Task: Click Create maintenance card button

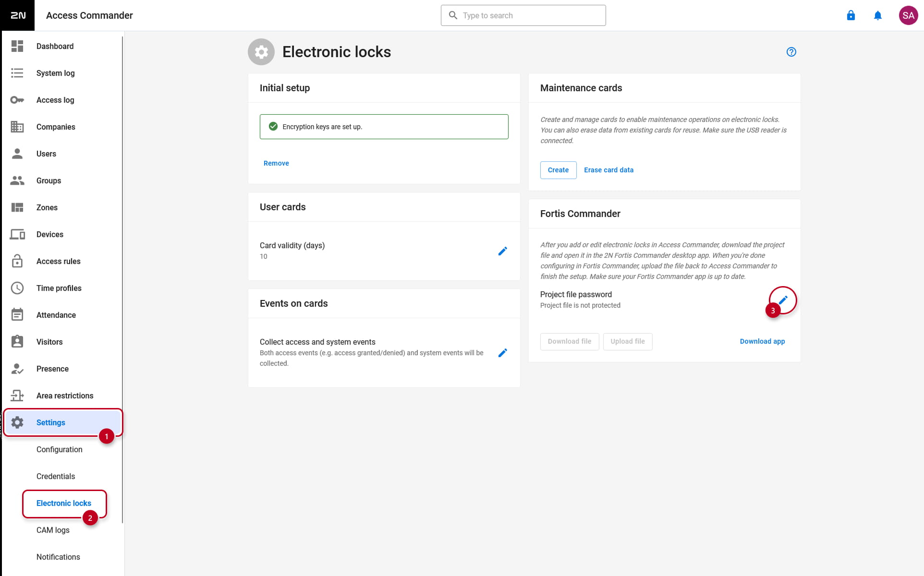Action: (x=558, y=170)
